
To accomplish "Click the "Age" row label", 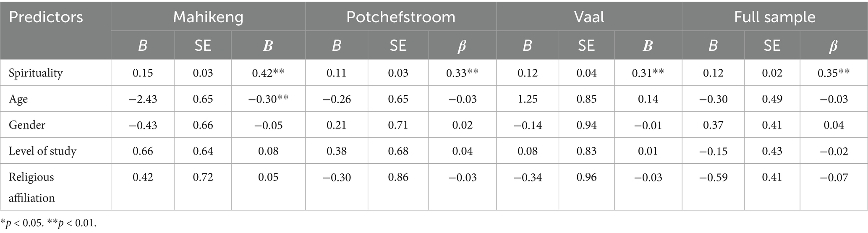I will tap(18, 99).
